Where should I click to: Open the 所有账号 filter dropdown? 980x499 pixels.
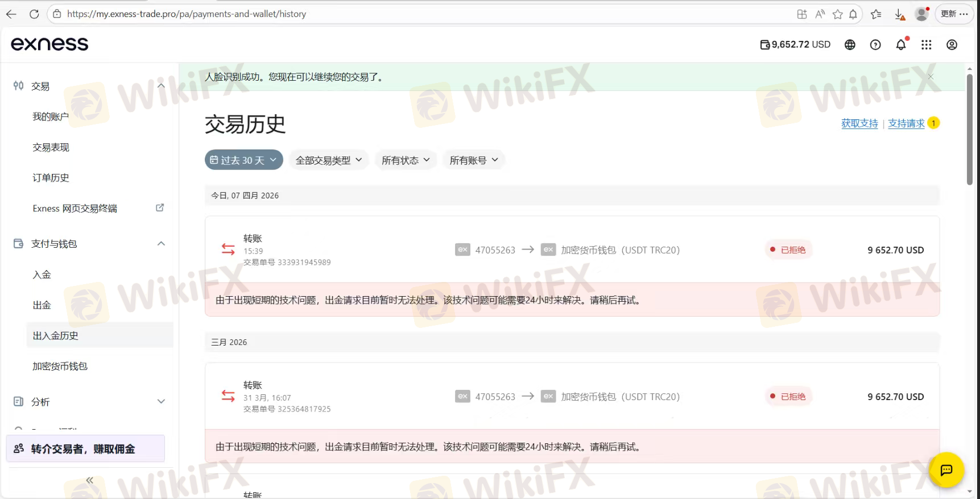[x=474, y=160]
